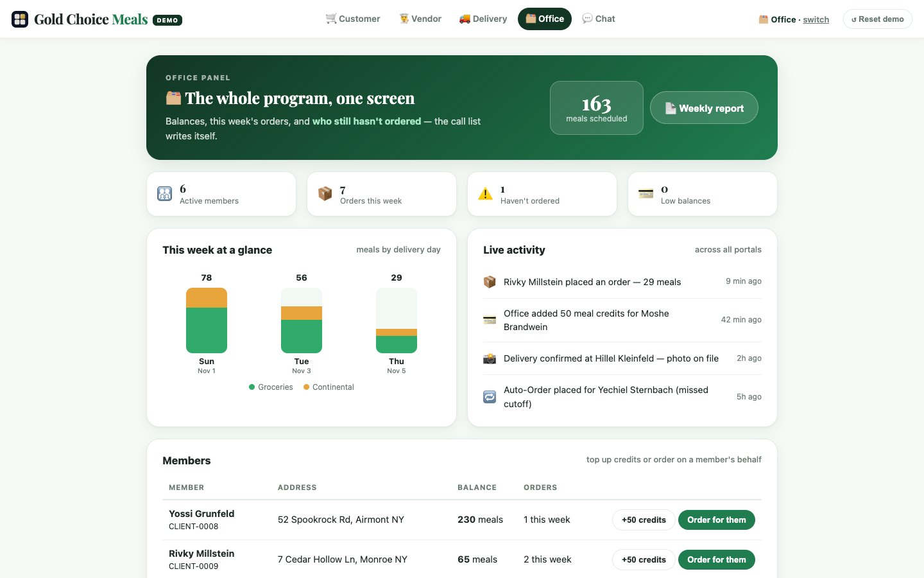Click the package icon beside Rivky Millstein order
Screen dimensions: 924x578
tap(490, 282)
